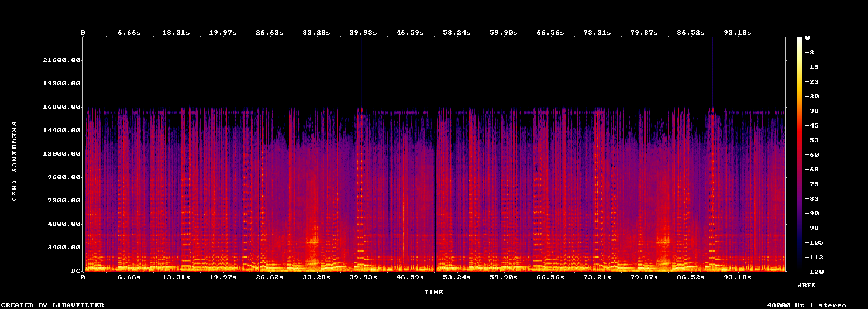Click 6.66s on the upper time axis
The image size is (868, 309).
coord(129,32)
